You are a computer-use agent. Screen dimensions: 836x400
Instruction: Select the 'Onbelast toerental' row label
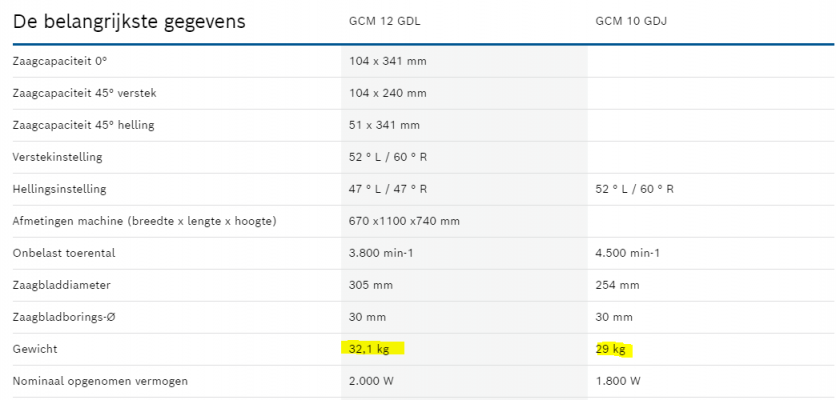[x=64, y=253]
